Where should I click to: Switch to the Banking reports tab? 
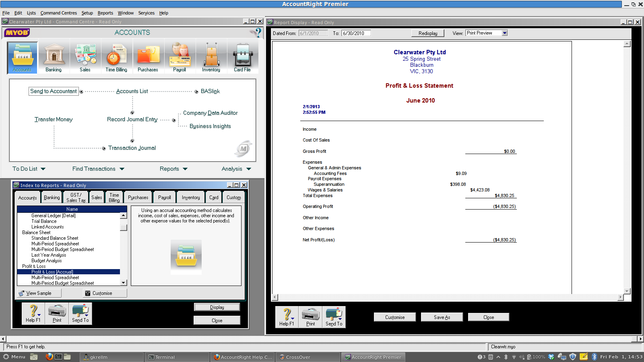(x=52, y=197)
